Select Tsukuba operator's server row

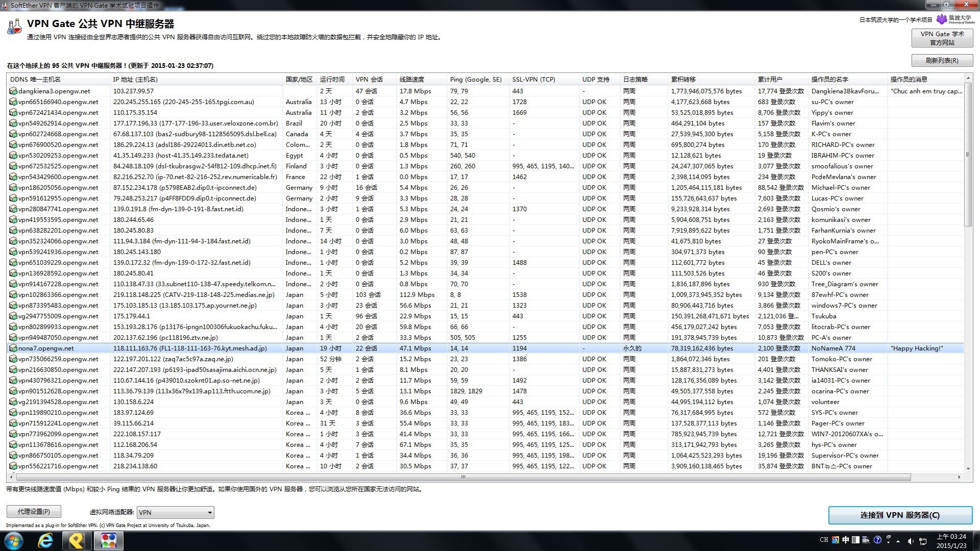[x=485, y=316]
